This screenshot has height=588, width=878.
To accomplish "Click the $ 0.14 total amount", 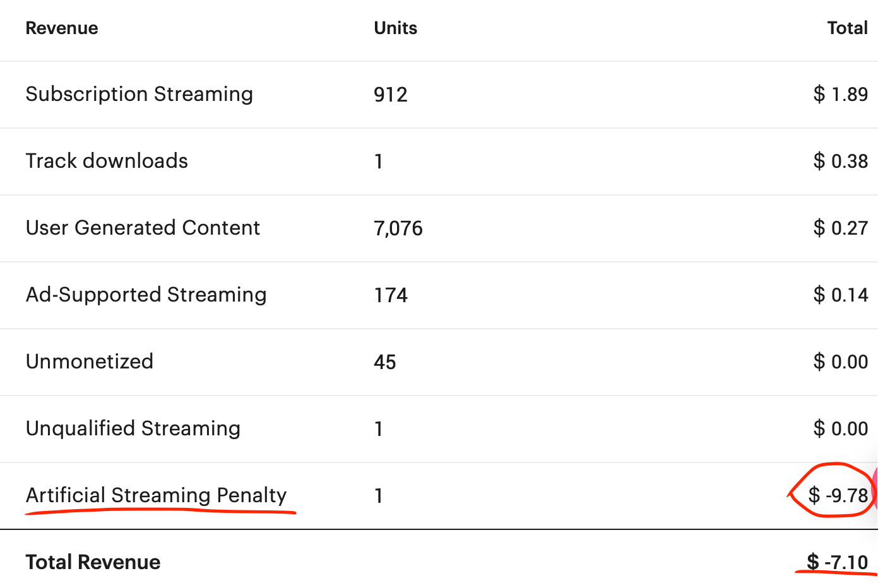I will pyautogui.click(x=840, y=295).
